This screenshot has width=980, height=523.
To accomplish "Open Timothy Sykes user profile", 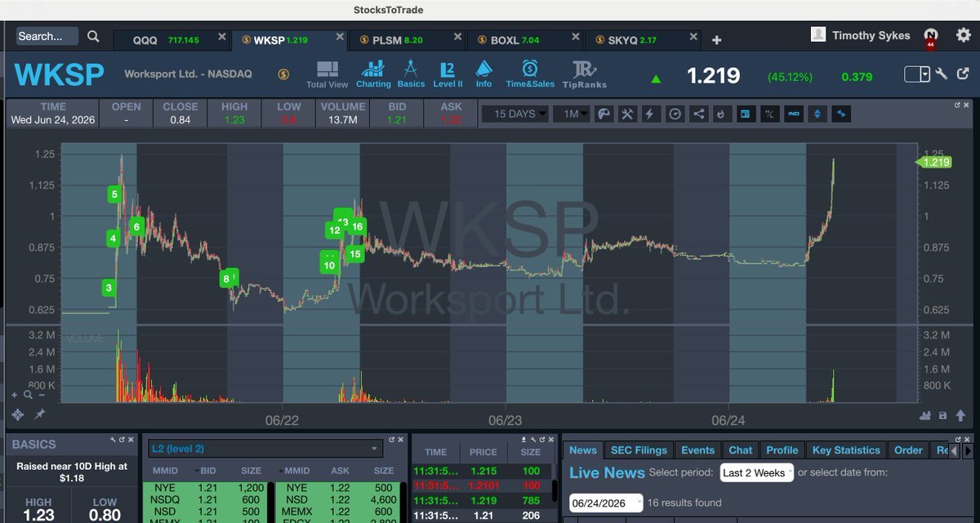I will [x=860, y=35].
